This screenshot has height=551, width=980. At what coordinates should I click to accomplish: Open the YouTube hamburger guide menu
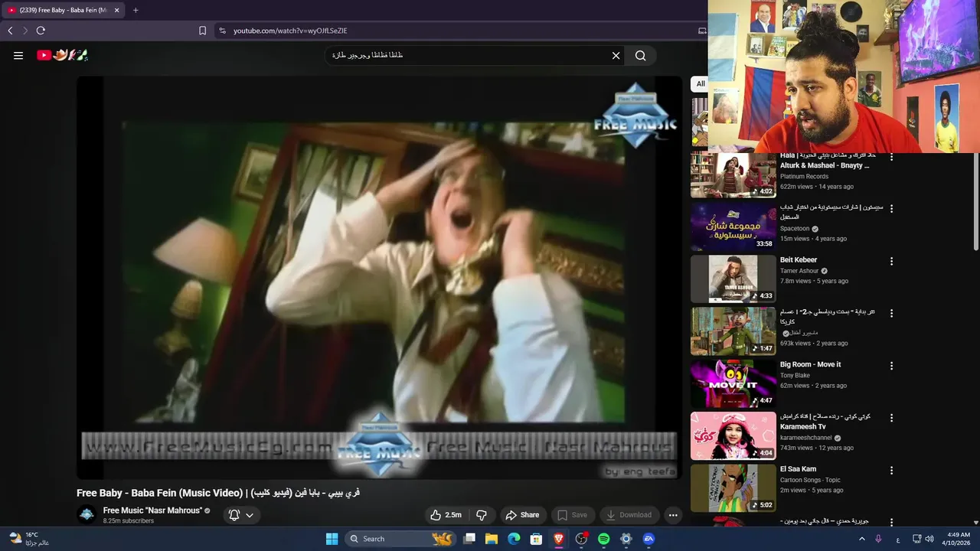click(x=18, y=55)
